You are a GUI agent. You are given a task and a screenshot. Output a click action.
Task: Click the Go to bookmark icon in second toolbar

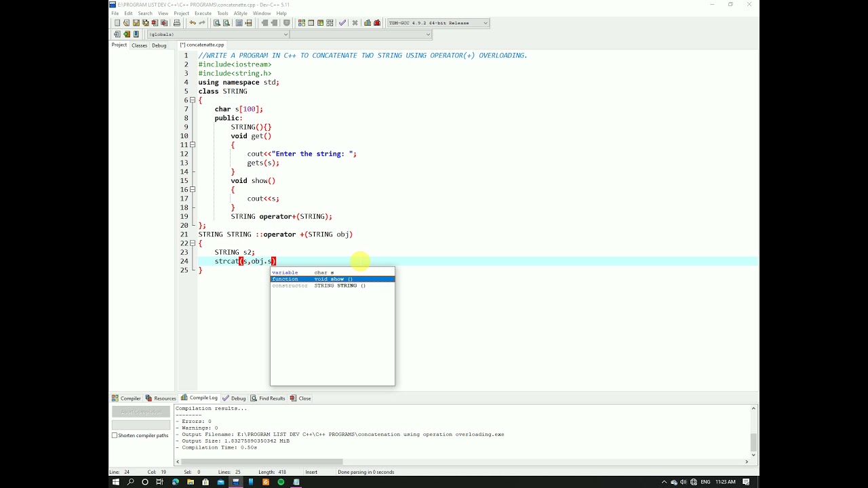pos(136,34)
